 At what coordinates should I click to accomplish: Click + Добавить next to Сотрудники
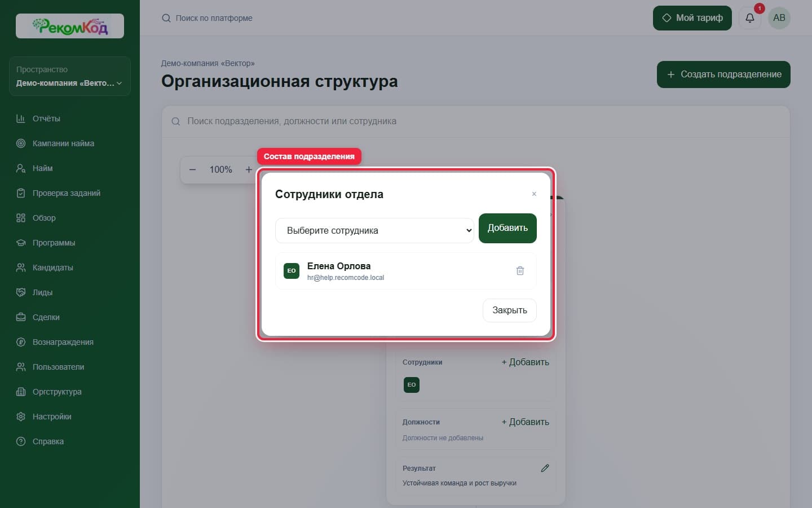(x=525, y=362)
